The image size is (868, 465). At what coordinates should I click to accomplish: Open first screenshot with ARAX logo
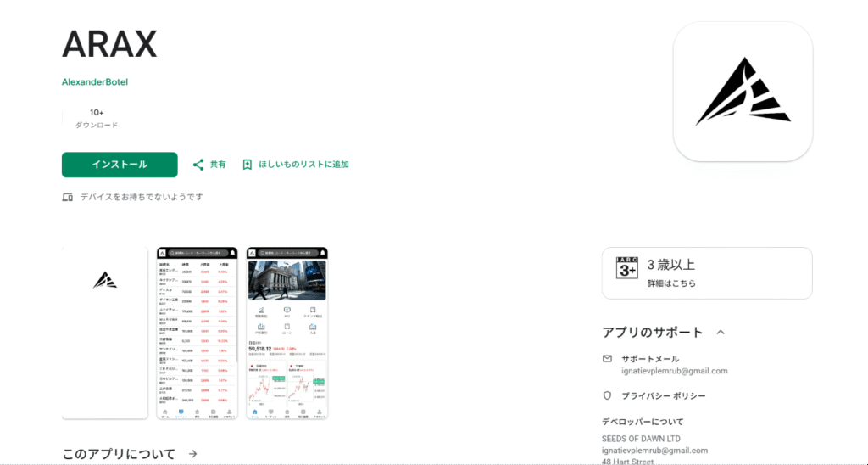(104, 333)
